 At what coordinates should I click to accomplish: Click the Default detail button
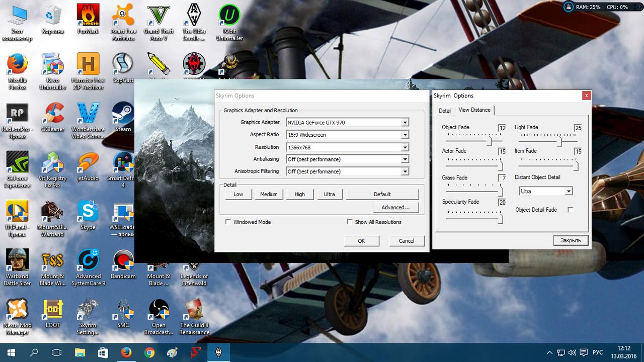(382, 194)
